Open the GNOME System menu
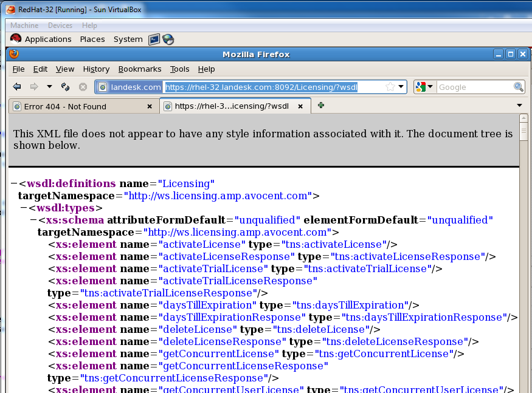This screenshot has height=393, width=532. [128, 39]
